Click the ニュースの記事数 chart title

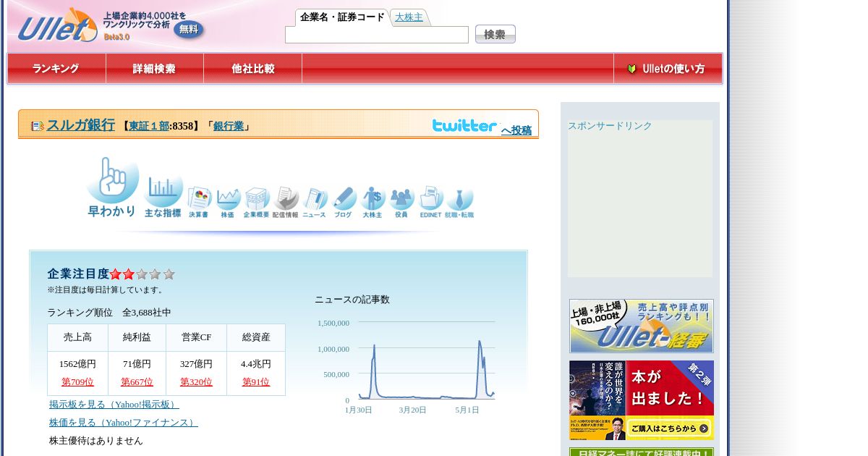point(352,300)
